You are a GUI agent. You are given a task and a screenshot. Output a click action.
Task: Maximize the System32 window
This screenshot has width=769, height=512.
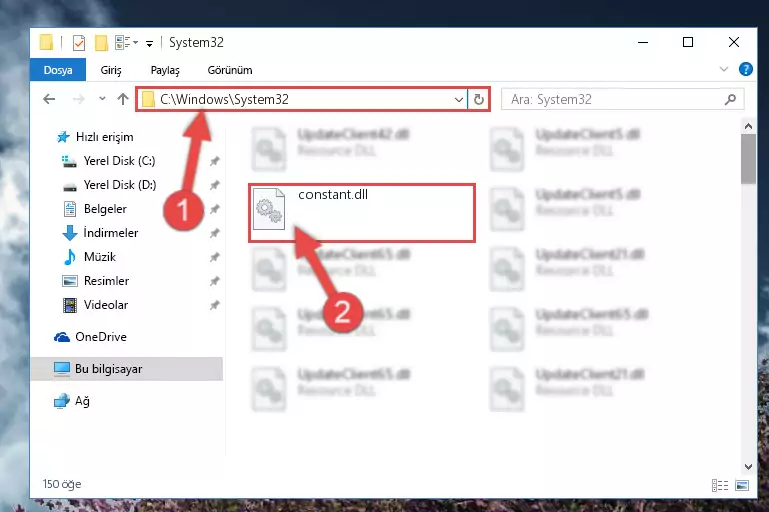[x=688, y=43]
